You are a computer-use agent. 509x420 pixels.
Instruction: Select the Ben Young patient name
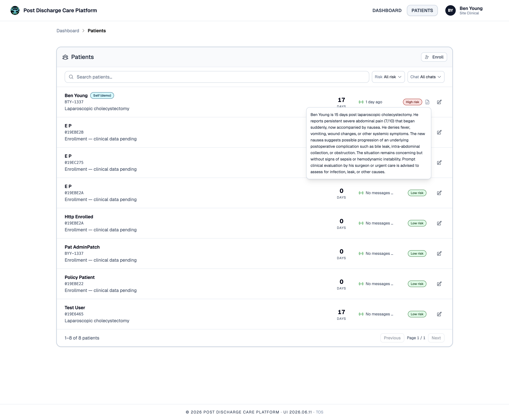[76, 96]
